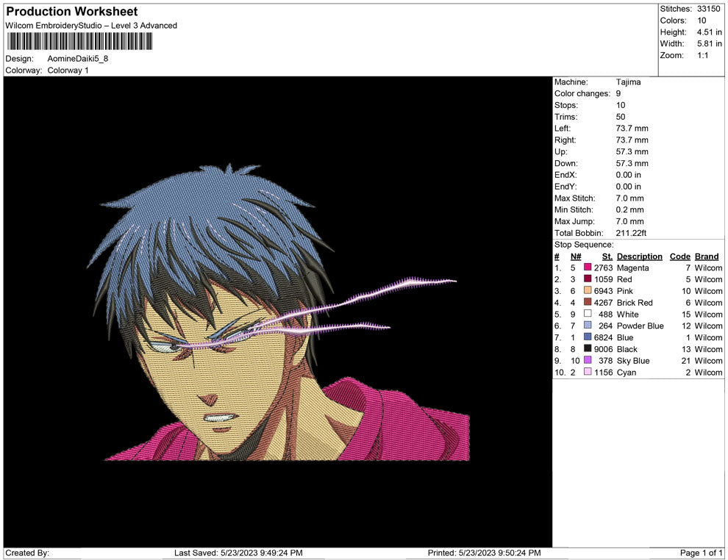Click the Total Bobbin value '211.22ft'
Viewport: 728px width, 560px height.
click(x=631, y=233)
